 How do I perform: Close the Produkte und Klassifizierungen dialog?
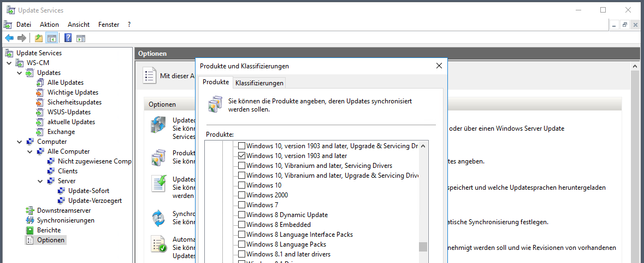point(439,66)
